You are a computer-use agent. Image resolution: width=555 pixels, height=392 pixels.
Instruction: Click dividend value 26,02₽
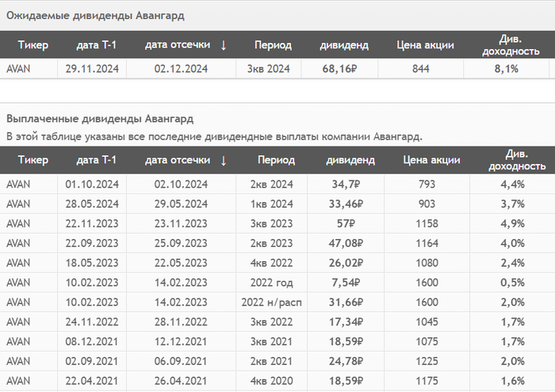(x=346, y=263)
